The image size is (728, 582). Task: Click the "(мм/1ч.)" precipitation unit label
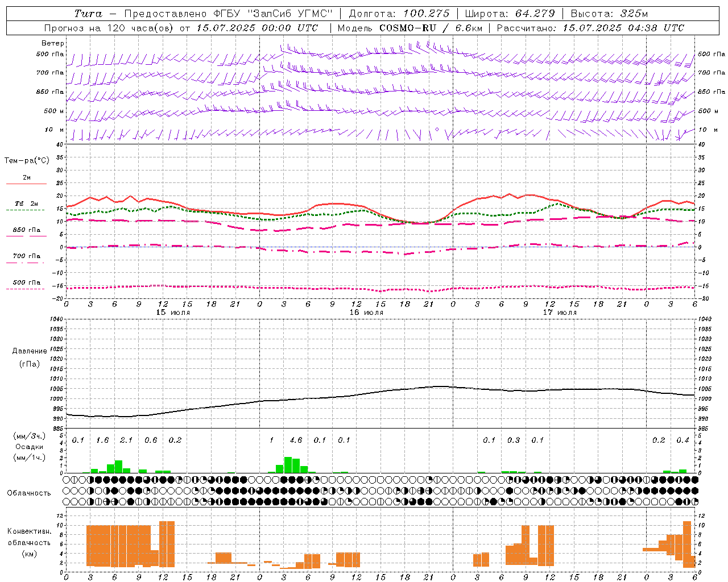pos(28,458)
